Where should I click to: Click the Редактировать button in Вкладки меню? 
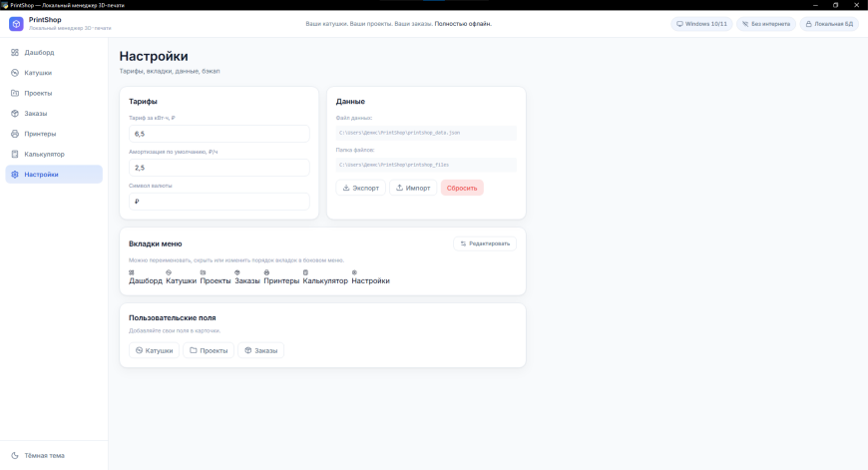tap(485, 243)
